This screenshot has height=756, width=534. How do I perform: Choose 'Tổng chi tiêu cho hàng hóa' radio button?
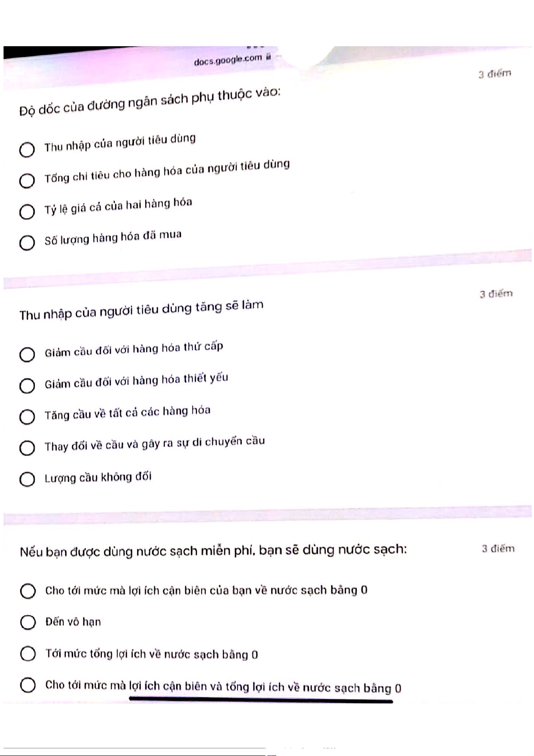point(27,180)
